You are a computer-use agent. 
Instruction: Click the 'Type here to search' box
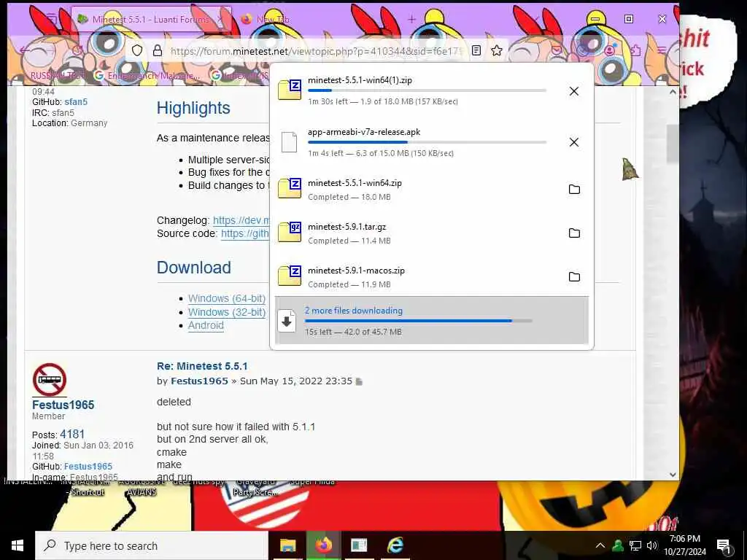point(152,545)
